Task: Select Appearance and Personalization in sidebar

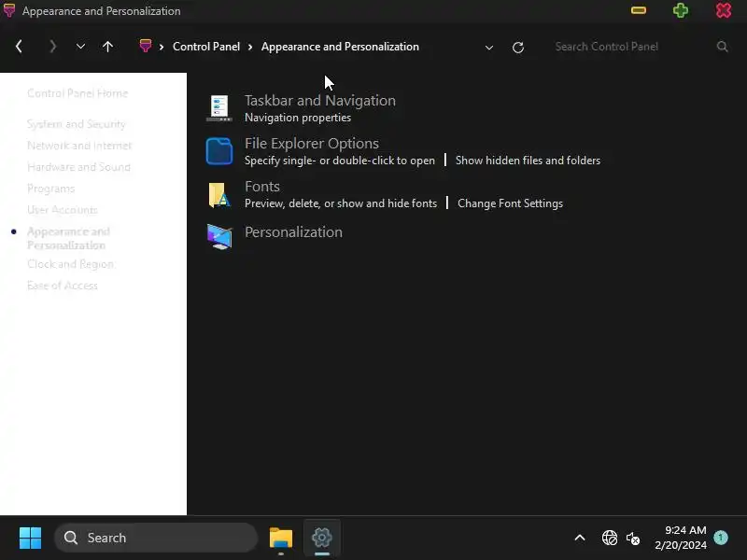Action: (x=68, y=238)
